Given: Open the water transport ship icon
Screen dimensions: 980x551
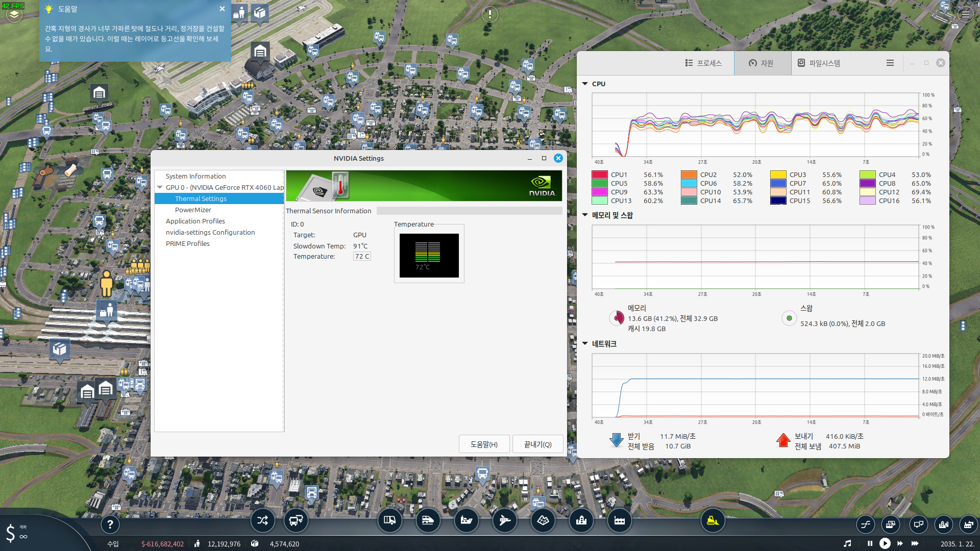Looking at the screenshot, I should (x=467, y=520).
